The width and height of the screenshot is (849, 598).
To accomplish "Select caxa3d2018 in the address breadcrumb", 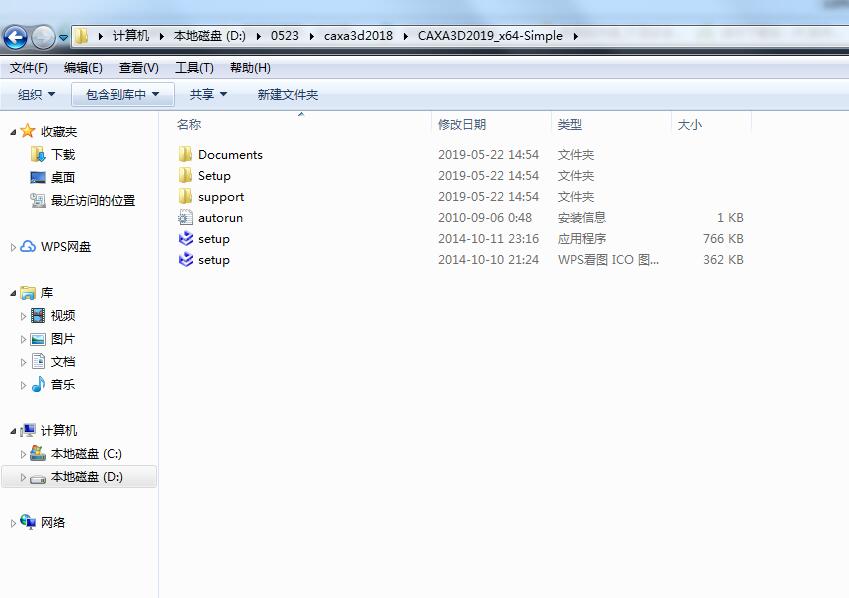I will 358,36.
